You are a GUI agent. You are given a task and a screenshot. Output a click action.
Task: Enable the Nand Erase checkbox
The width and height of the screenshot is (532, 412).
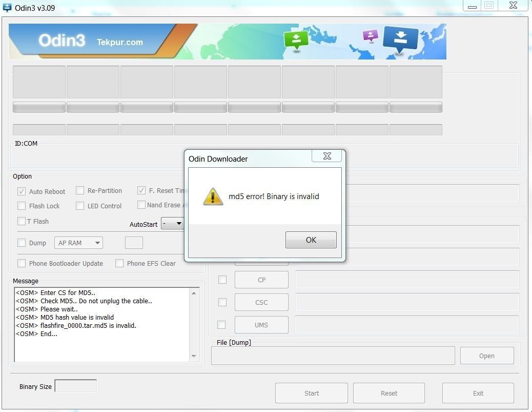click(x=141, y=205)
